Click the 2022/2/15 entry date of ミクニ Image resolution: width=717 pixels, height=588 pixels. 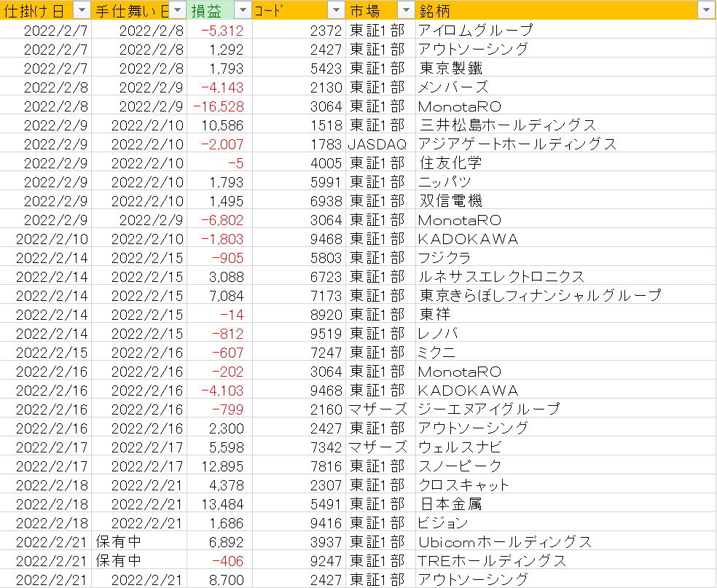tap(46, 353)
